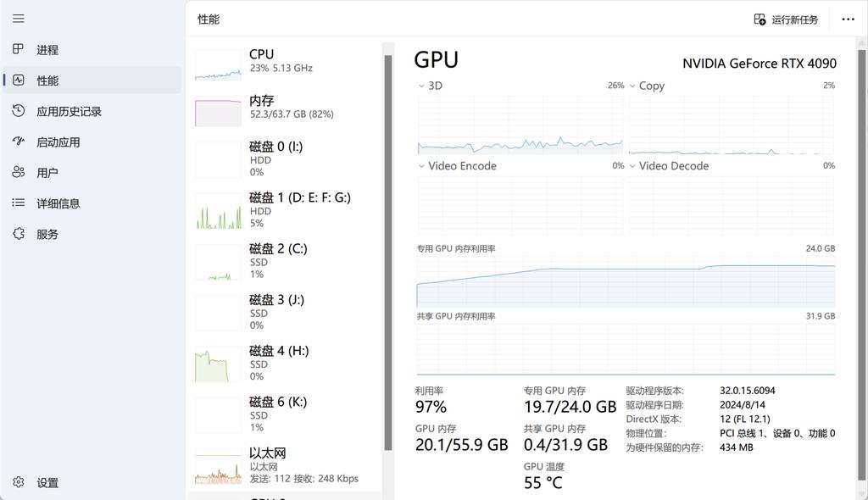868x500 pixels.
Task: Click the 详细信息 details list icon
Action: pyautogui.click(x=19, y=203)
